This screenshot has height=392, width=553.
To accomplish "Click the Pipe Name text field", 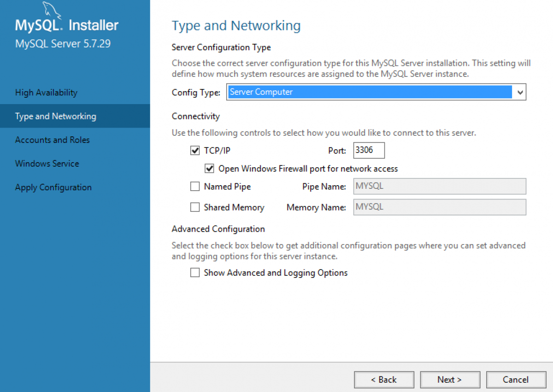I will pos(439,186).
